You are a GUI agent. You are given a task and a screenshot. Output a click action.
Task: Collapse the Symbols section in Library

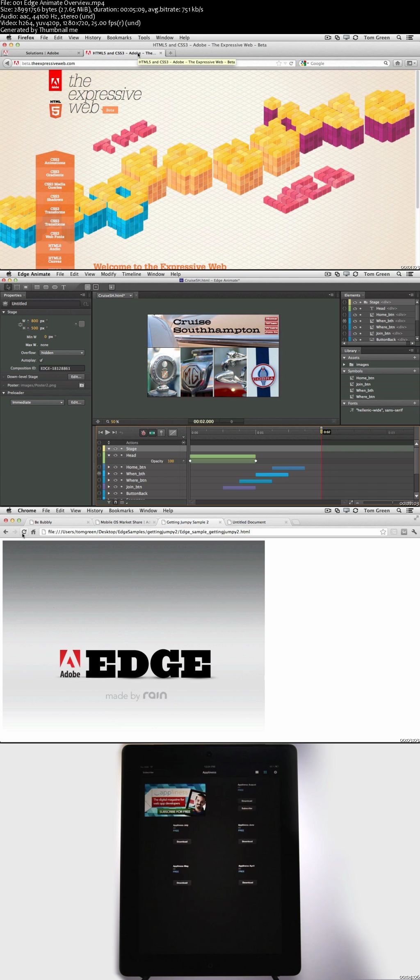(345, 371)
